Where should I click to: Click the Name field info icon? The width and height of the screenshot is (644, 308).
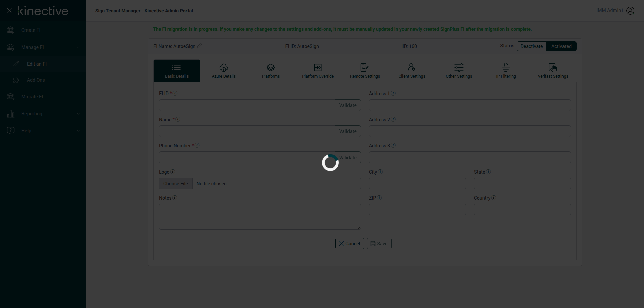(178, 119)
